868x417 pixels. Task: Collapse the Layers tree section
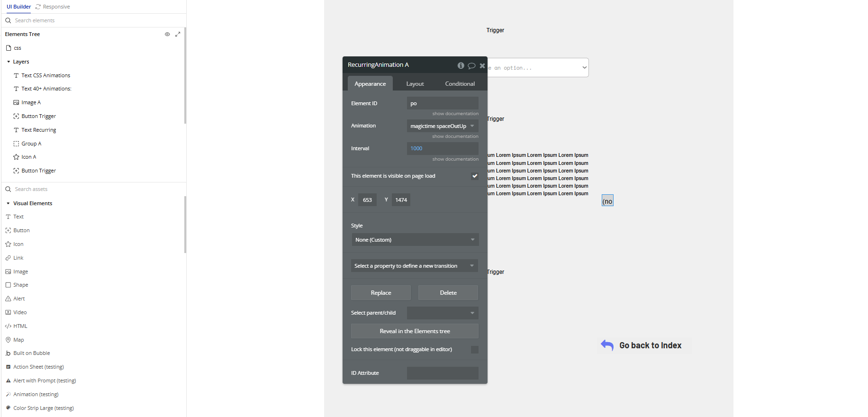point(9,62)
